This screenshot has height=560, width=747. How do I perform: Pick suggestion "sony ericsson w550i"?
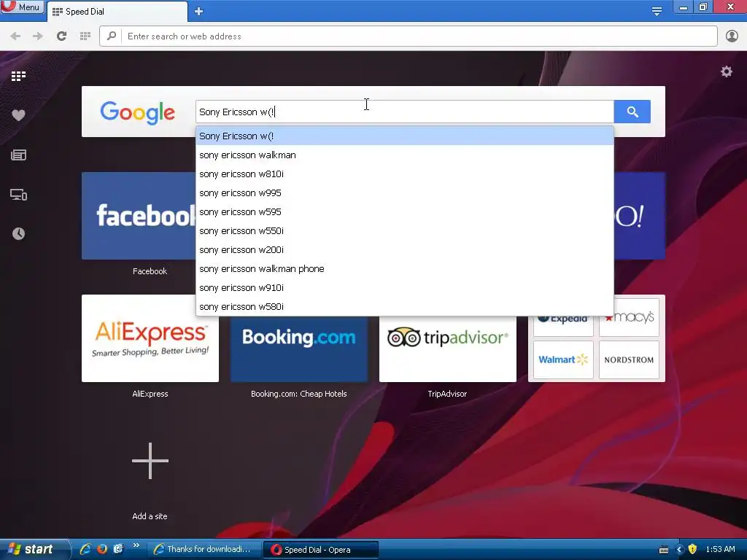[404, 231]
